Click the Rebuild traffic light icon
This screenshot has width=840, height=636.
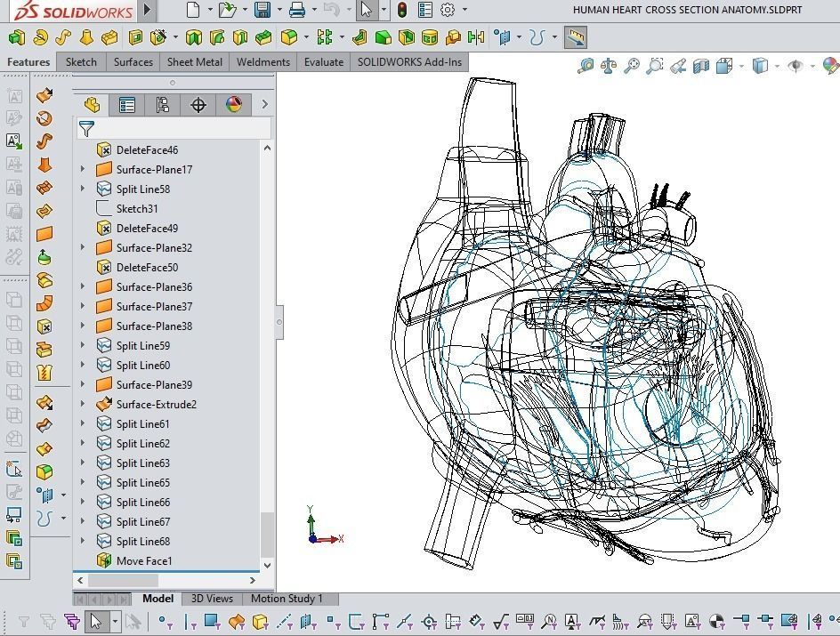402,10
